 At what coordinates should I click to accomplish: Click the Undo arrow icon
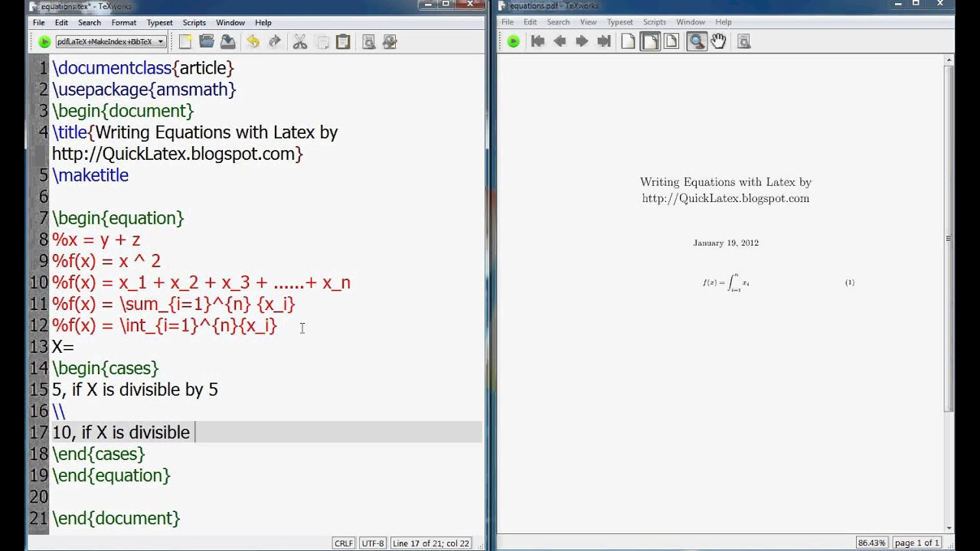tap(253, 41)
